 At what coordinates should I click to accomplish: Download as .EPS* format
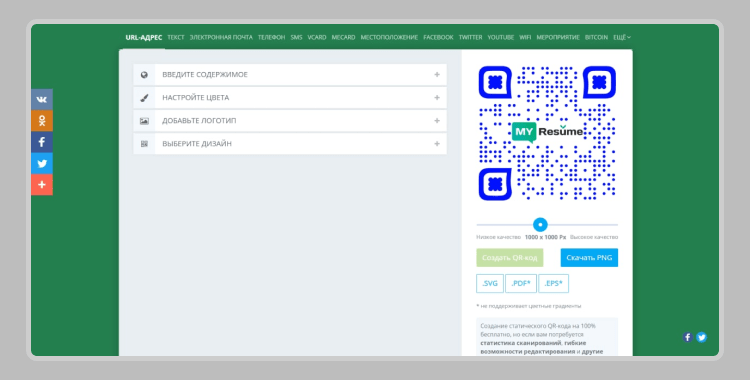(553, 283)
